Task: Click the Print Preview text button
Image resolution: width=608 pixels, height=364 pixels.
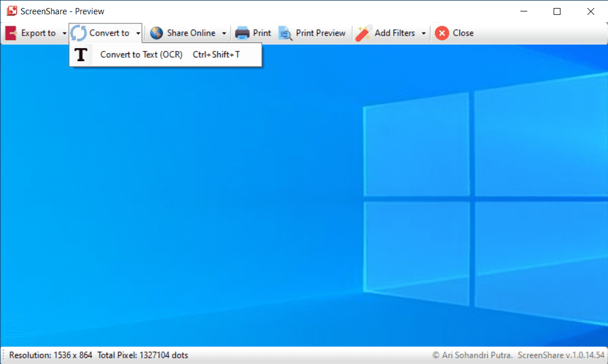Action: (x=321, y=33)
